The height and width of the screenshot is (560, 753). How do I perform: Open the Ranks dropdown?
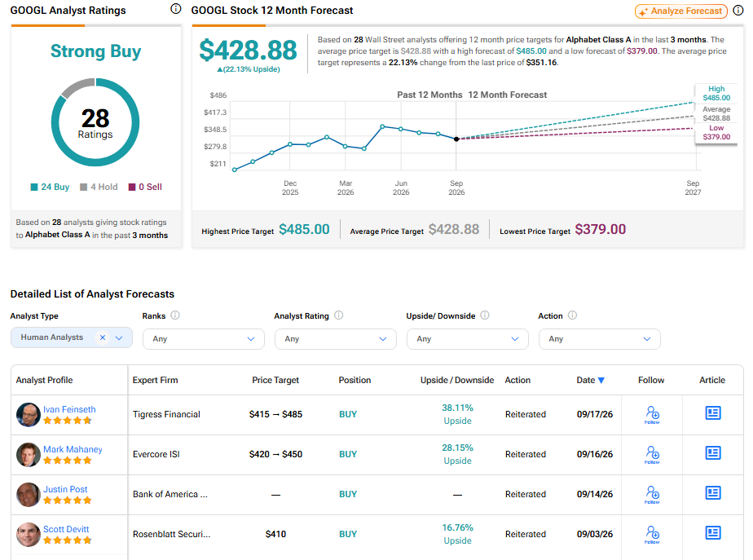point(204,339)
